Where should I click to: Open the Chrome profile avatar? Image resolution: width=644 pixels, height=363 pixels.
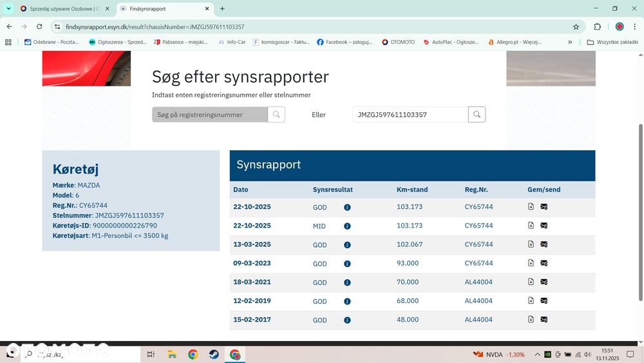click(x=620, y=26)
